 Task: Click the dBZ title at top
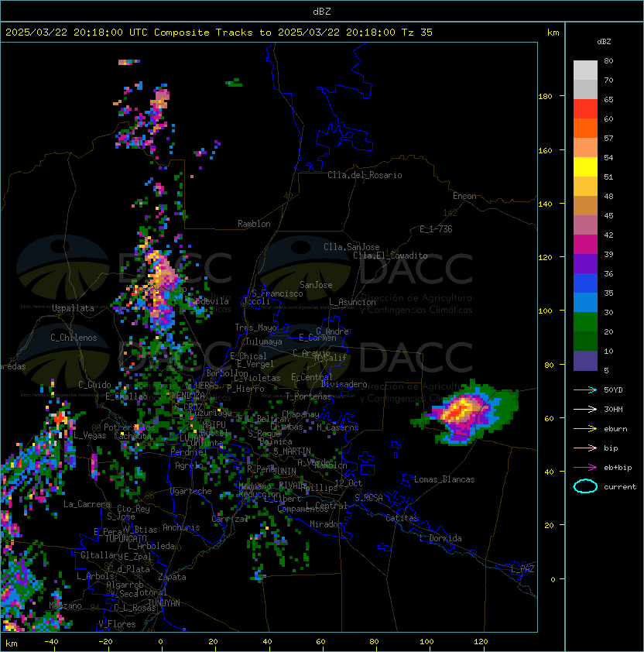click(x=322, y=11)
